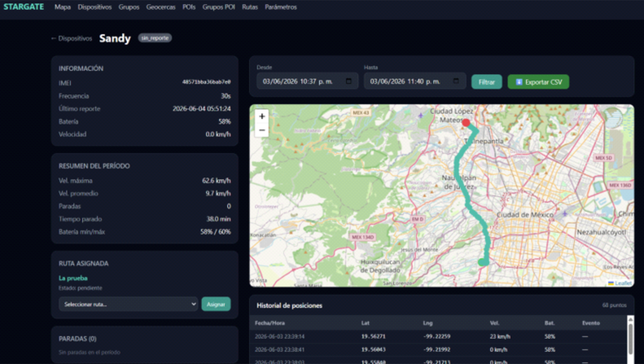Open the Parámetros page
The width and height of the screenshot is (644, 364).
point(281,7)
